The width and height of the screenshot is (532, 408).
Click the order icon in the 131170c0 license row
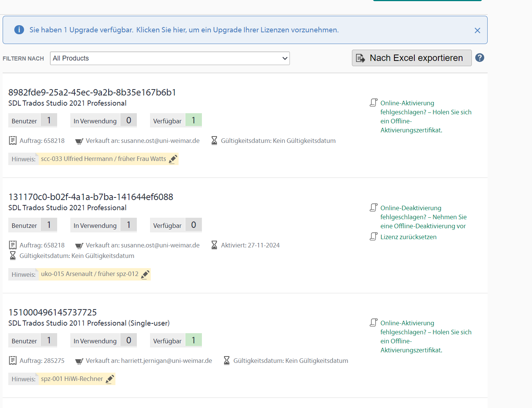point(13,245)
